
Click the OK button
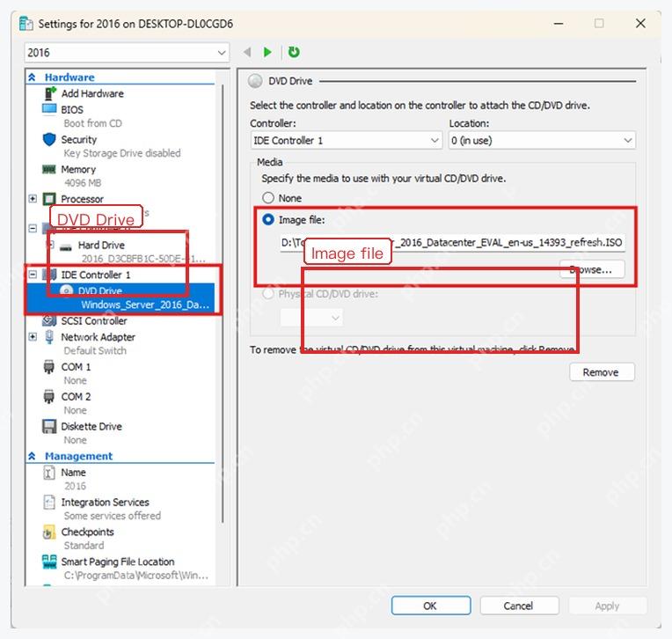coord(431,606)
